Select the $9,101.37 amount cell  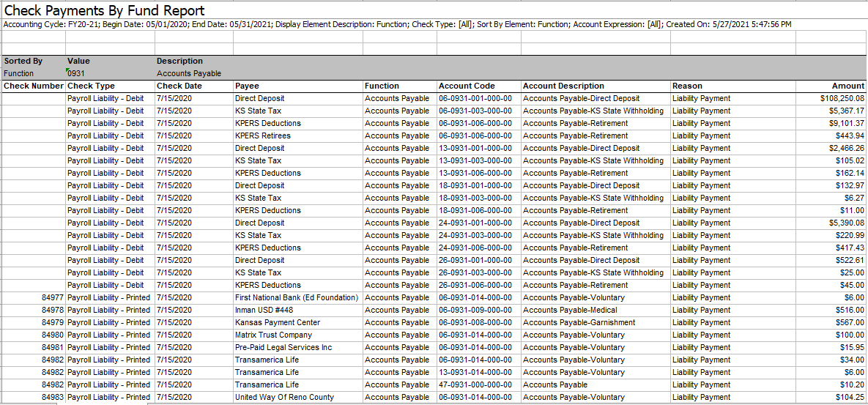tap(831, 123)
